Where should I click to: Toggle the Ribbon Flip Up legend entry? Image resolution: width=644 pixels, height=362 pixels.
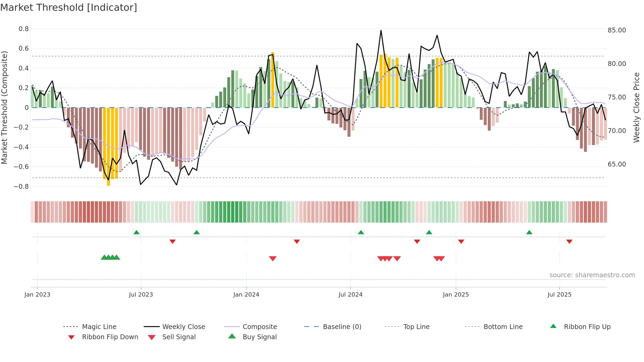(x=580, y=327)
